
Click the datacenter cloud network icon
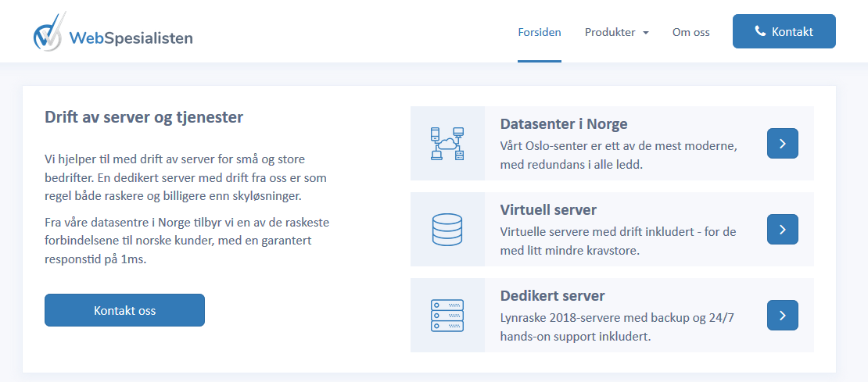click(x=447, y=144)
